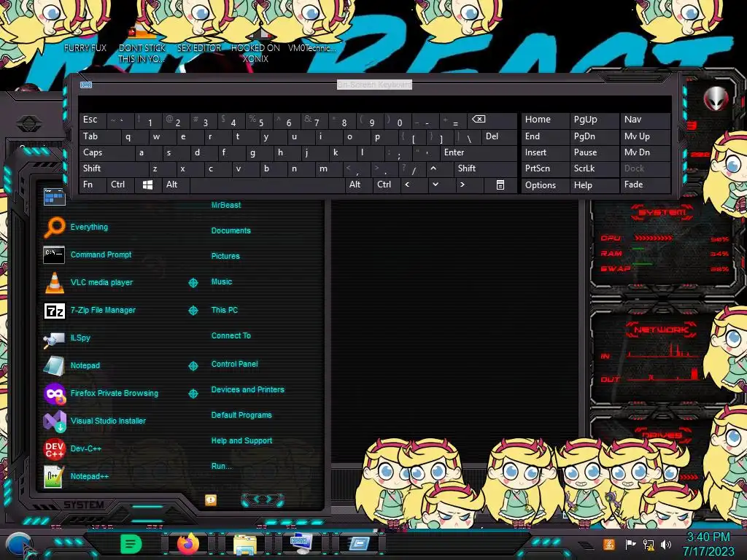Click the PrtScn key

click(545, 168)
